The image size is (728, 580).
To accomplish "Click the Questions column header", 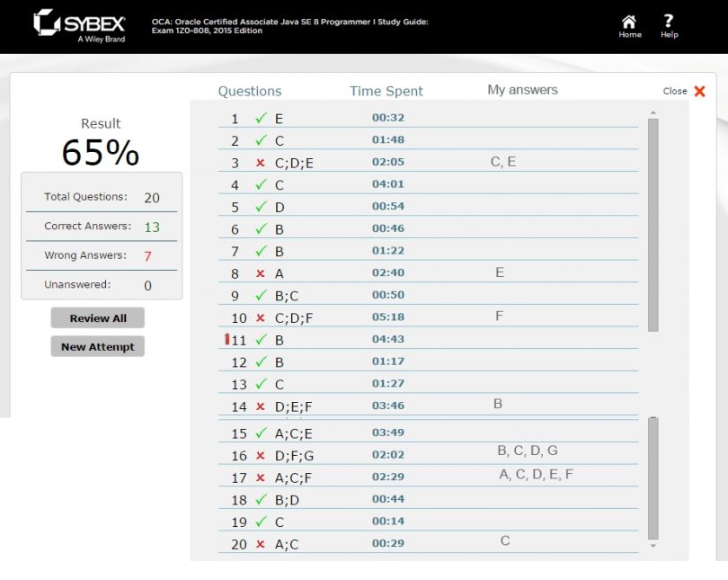I will 250,91.
